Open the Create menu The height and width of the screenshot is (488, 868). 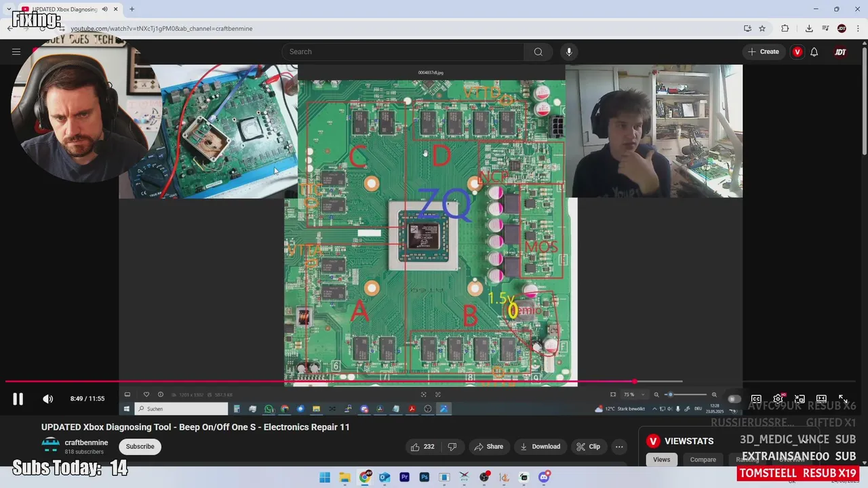click(x=763, y=52)
